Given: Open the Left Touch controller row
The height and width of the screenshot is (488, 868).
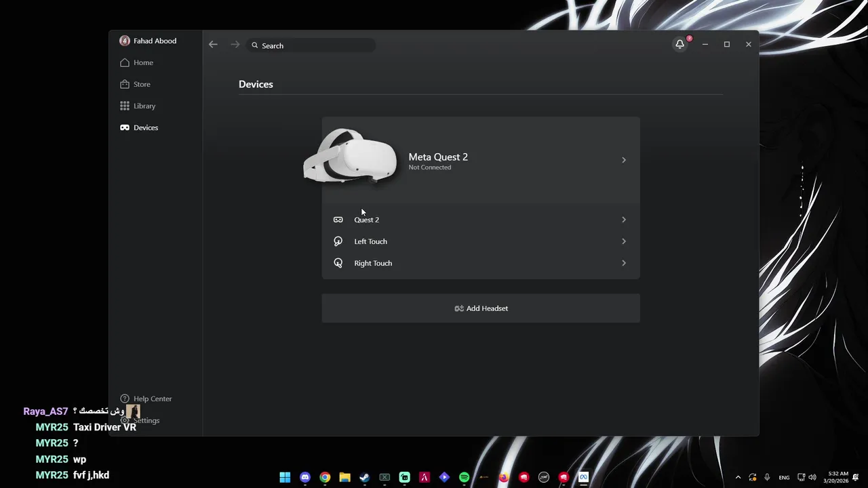Looking at the screenshot, I should pyautogui.click(x=481, y=241).
